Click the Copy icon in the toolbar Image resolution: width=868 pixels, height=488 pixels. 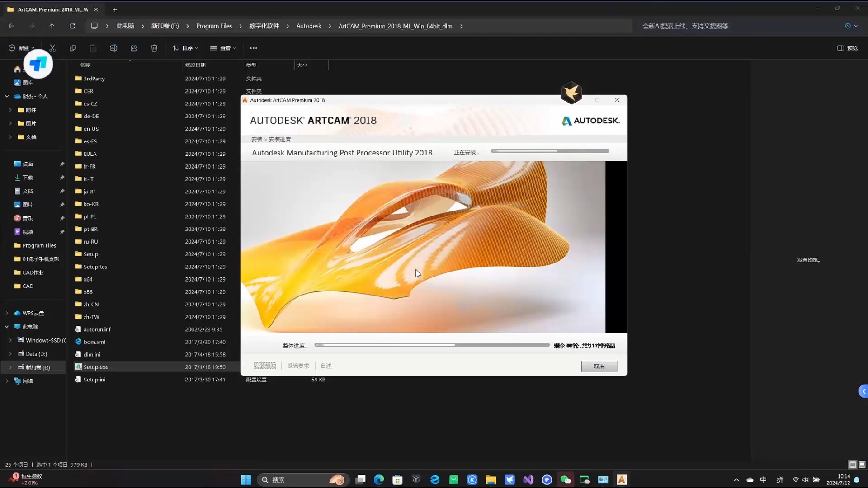click(73, 48)
